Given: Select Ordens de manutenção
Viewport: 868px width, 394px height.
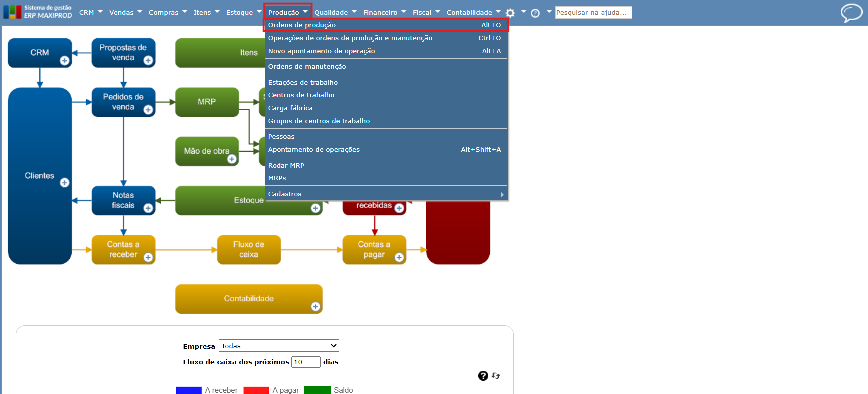Looking at the screenshot, I should click(x=386, y=67).
